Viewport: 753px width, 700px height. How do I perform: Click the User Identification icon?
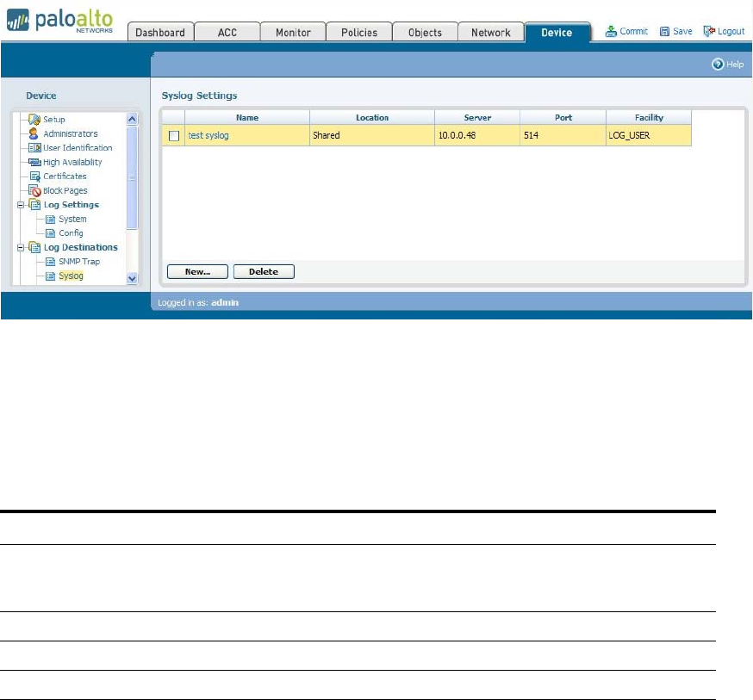(x=34, y=148)
